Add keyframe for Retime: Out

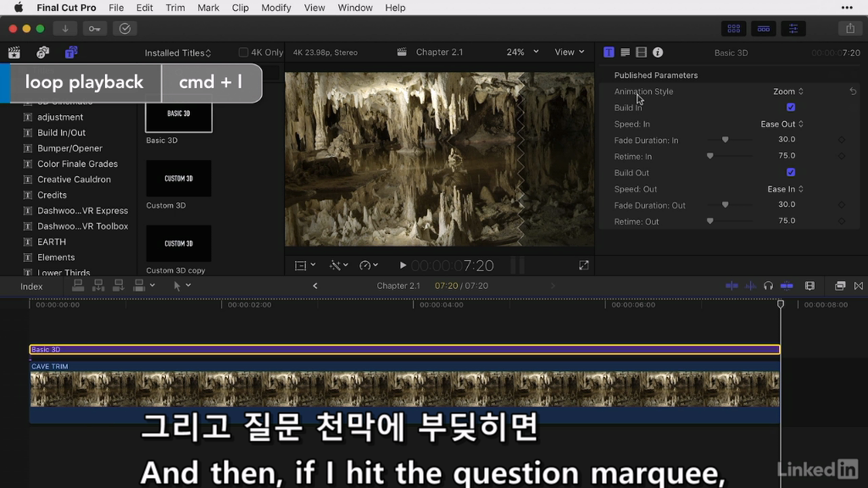pyautogui.click(x=842, y=222)
